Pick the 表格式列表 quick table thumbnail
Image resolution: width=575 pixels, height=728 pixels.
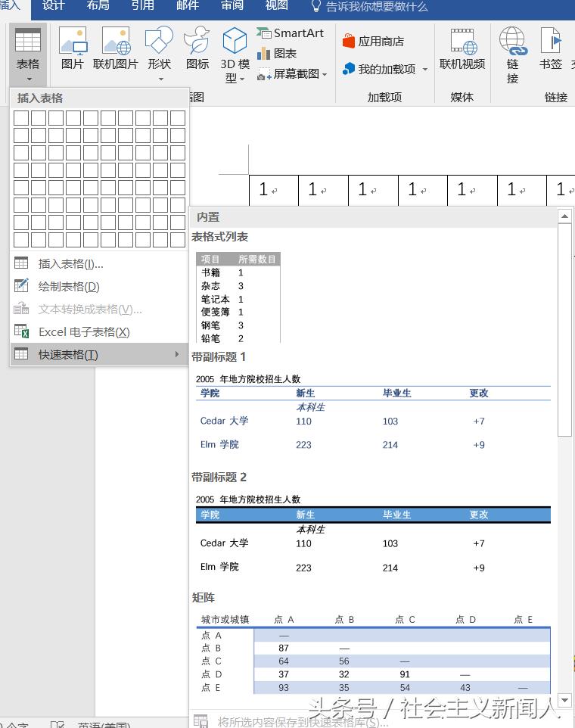238,297
